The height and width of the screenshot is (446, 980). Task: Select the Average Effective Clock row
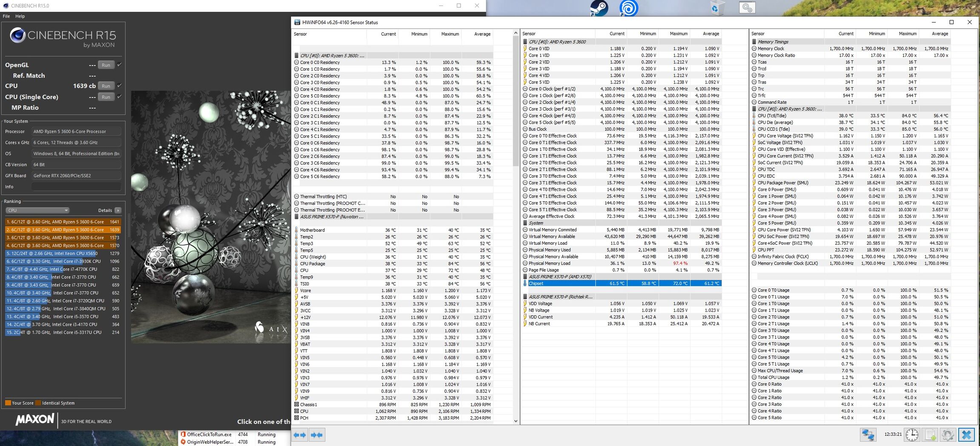(622, 216)
